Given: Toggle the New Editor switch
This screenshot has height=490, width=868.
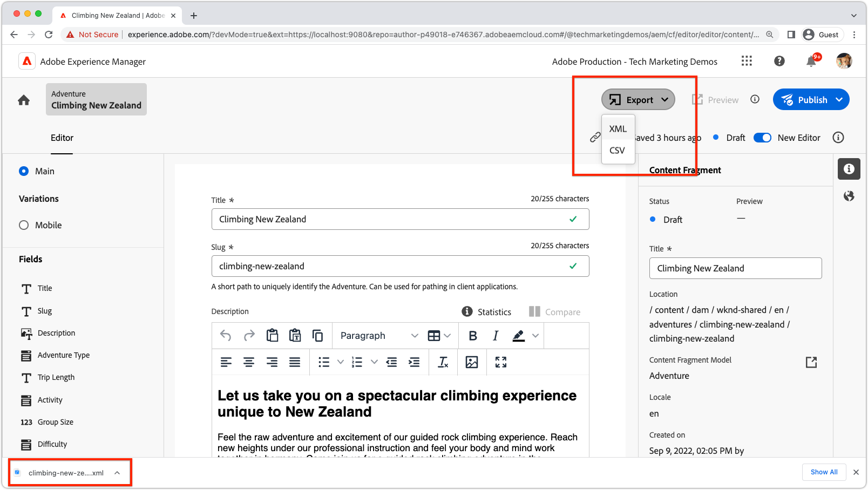Looking at the screenshot, I should [762, 138].
